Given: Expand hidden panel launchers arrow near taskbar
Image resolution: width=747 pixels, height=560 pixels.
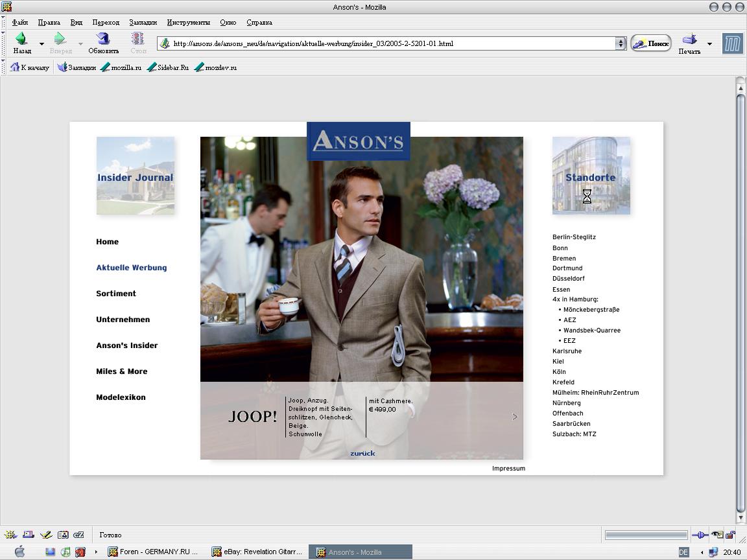Looking at the screenshot, I should point(96,552).
